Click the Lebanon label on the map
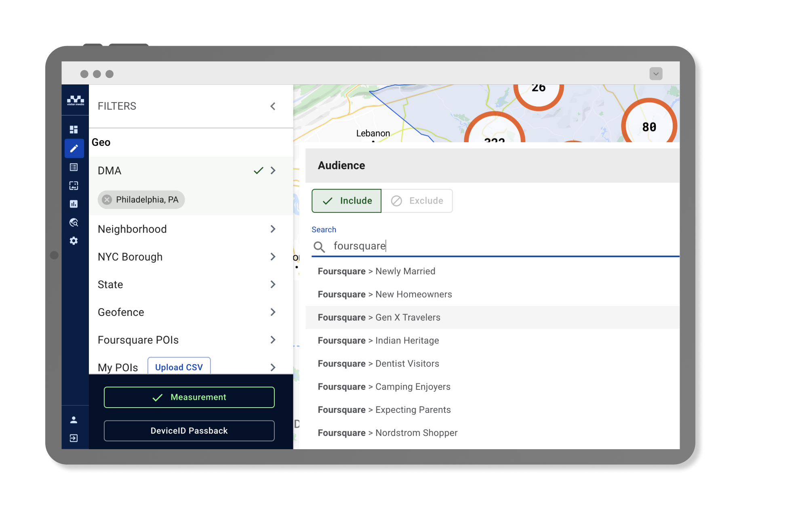This screenshot has height=532, width=798. click(373, 133)
